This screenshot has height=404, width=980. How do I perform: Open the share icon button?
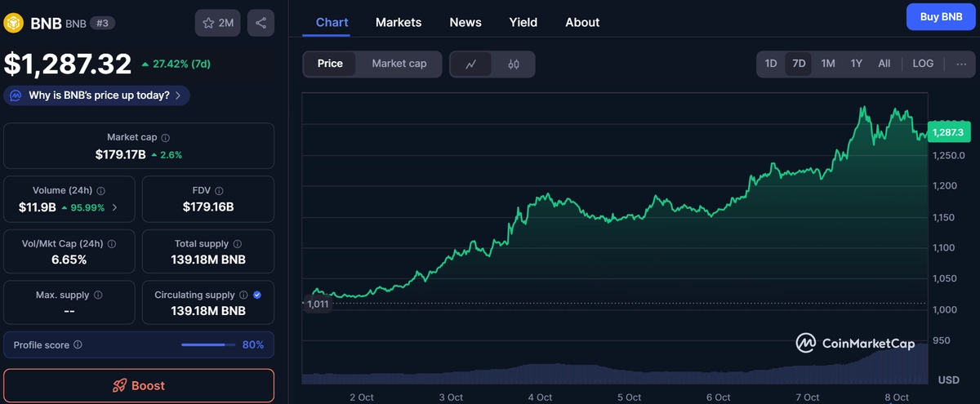tap(261, 23)
